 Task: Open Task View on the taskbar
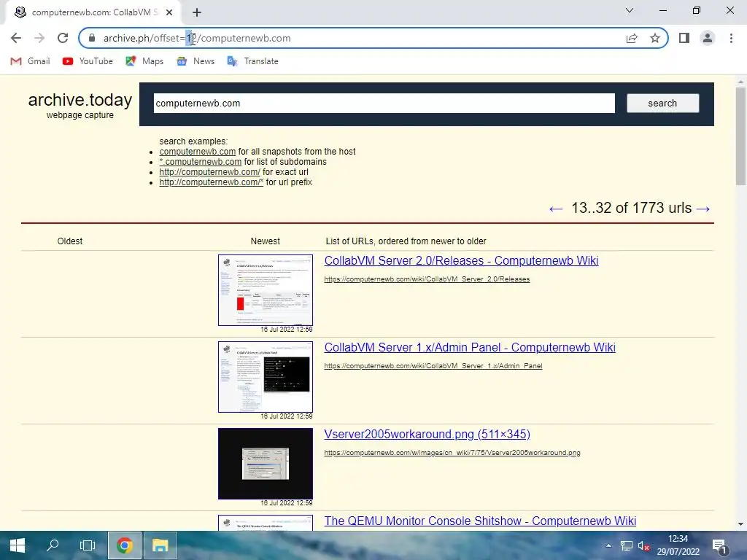pyautogui.click(x=88, y=545)
